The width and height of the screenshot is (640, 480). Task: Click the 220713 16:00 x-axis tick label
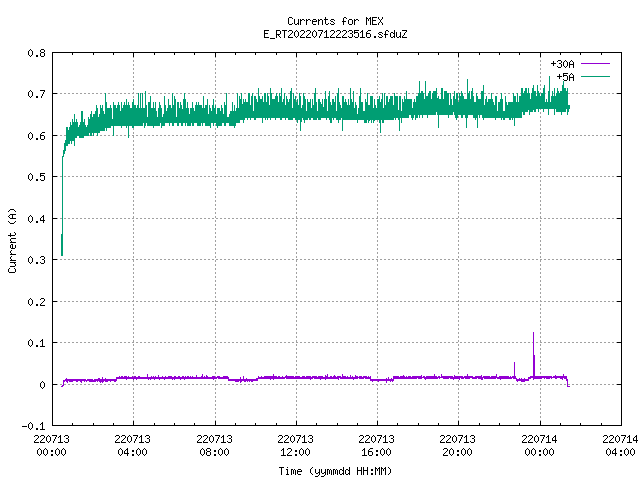[376, 445]
